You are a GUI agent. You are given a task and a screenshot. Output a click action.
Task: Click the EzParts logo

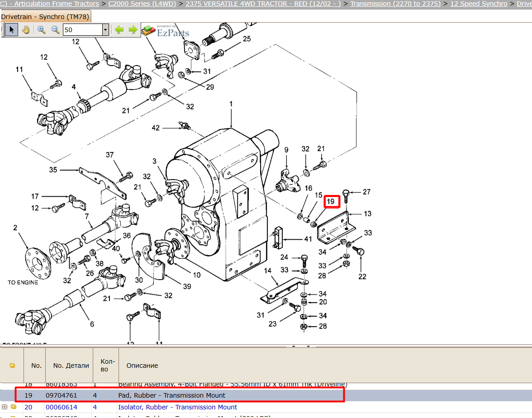point(165,31)
